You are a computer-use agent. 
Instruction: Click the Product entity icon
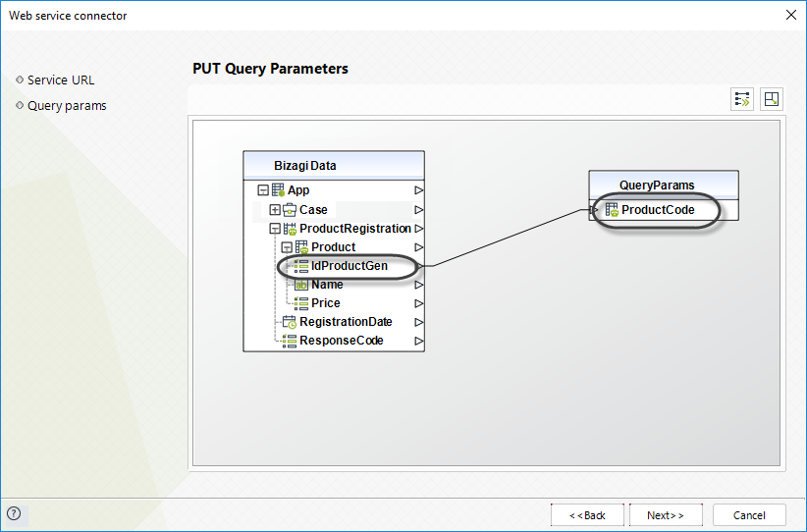pos(301,247)
